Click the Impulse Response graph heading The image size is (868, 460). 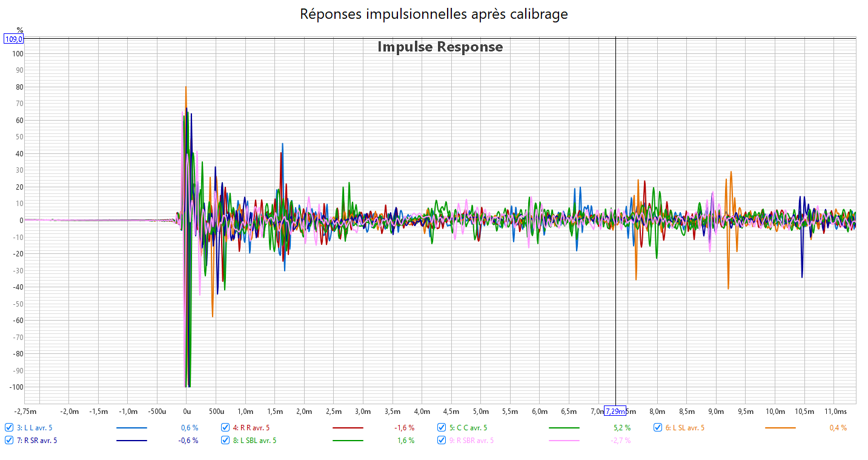[x=440, y=47]
